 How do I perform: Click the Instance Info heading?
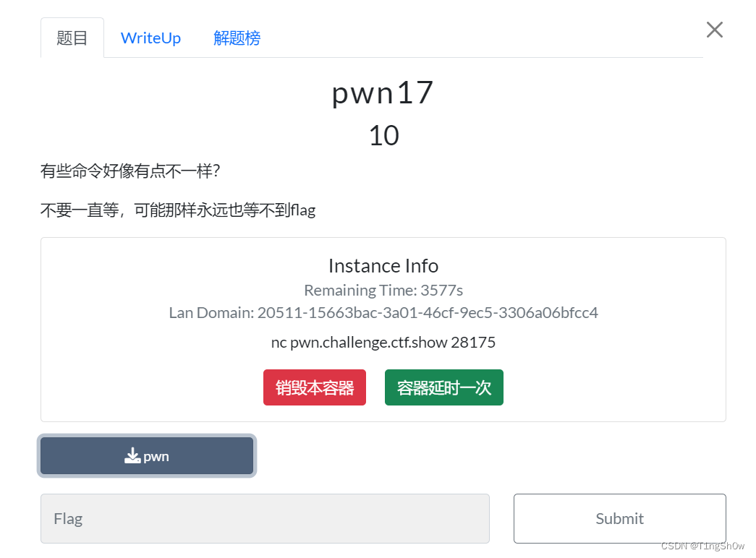click(x=383, y=265)
